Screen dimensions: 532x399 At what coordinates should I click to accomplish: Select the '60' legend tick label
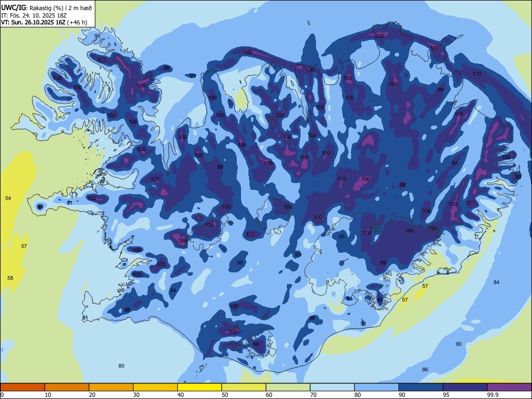coord(269,395)
